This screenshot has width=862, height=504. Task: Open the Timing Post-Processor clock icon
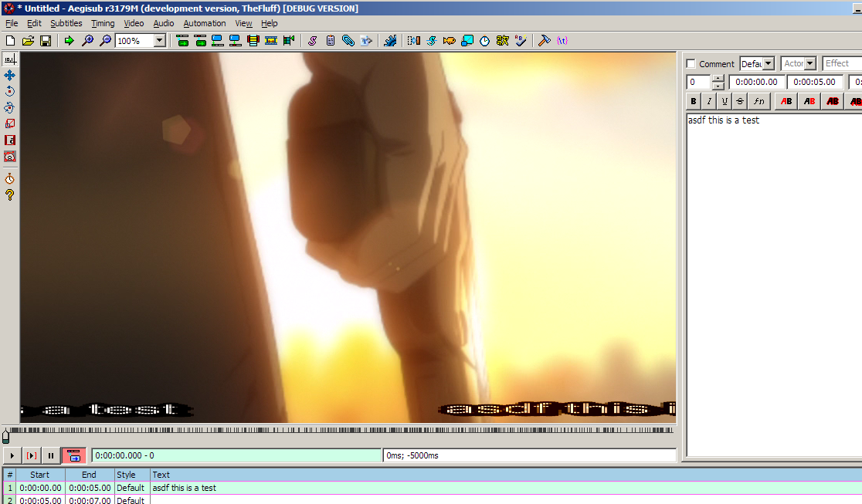point(484,41)
